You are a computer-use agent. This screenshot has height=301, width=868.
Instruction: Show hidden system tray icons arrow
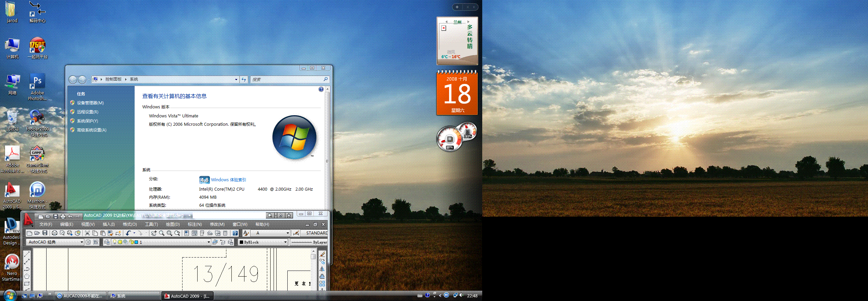pyautogui.click(x=440, y=296)
